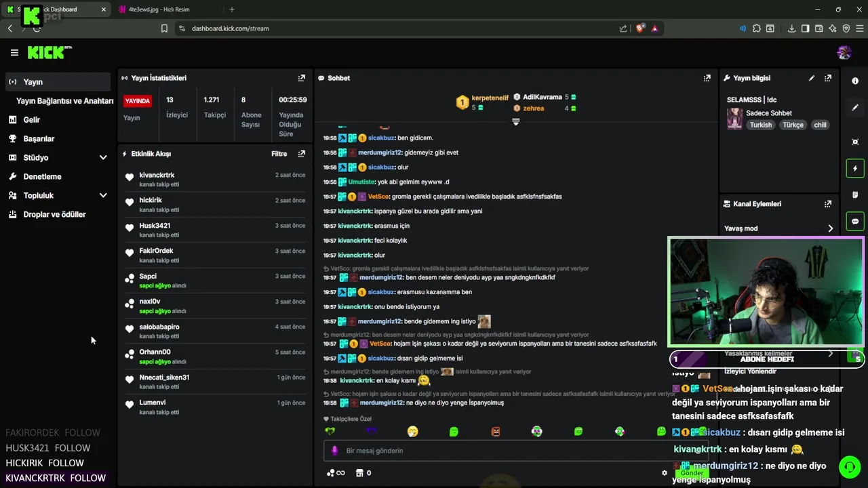This screenshot has height=488, width=868.
Task: Open the user profile avatar menu
Action: (844, 52)
